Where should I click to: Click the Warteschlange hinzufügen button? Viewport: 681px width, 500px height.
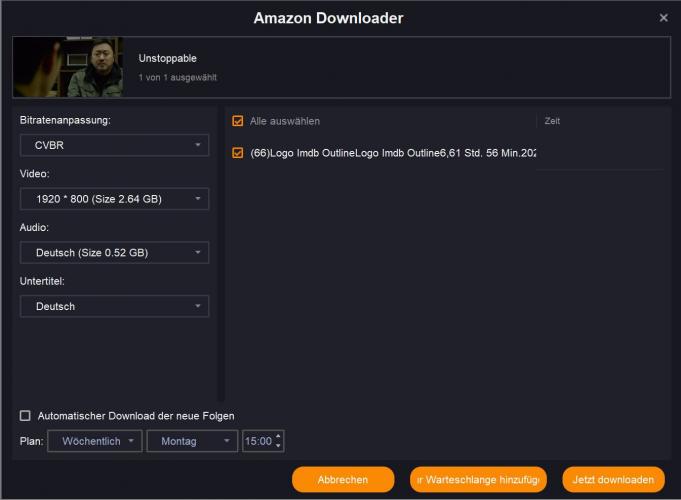click(x=478, y=480)
